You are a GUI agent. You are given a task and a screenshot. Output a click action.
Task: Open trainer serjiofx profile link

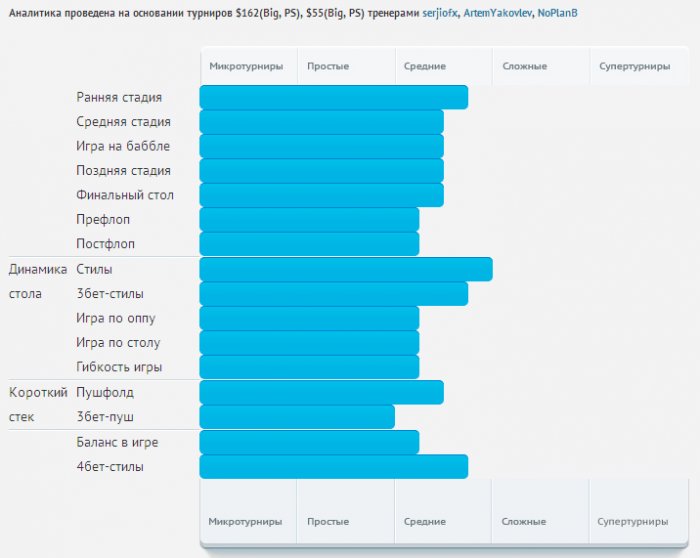tap(440, 13)
